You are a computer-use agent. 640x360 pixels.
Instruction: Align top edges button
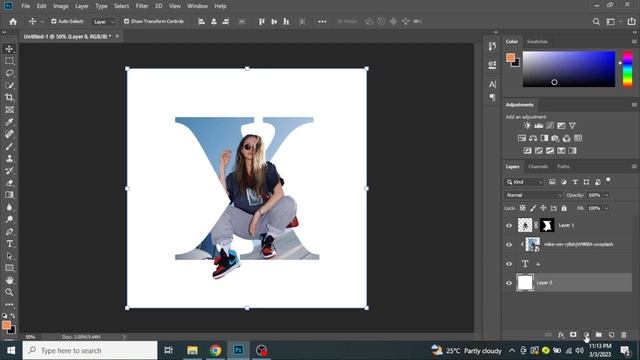tap(262, 22)
